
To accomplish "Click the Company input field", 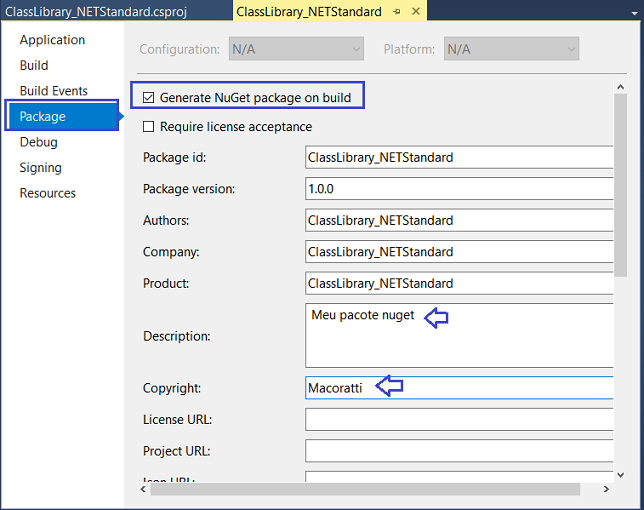I will pyautogui.click(x=459, y=252).
